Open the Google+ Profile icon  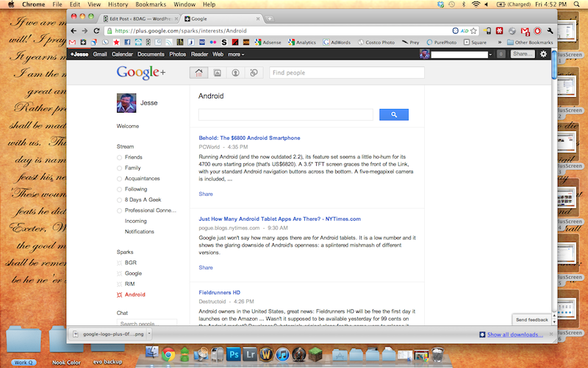coord(235,73)
